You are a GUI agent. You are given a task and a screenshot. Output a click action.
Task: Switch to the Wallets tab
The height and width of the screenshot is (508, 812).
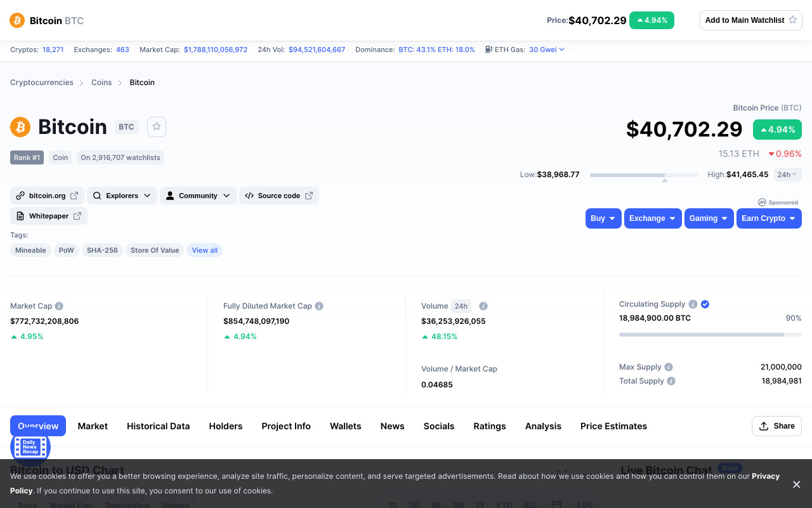pyautogui.click(x=346, y=426)
